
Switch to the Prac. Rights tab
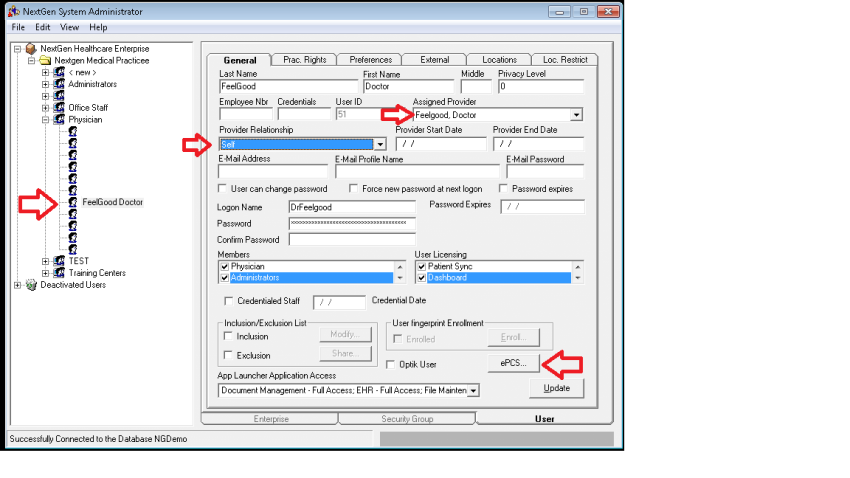click(x=305, y=60)
